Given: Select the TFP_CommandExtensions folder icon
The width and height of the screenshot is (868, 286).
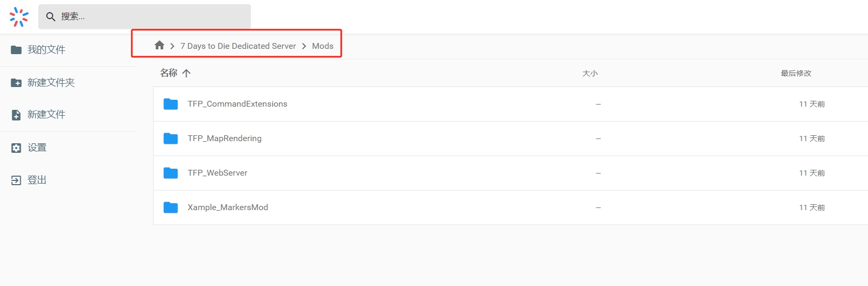Looking at the screenshot, I should (171, 104).
